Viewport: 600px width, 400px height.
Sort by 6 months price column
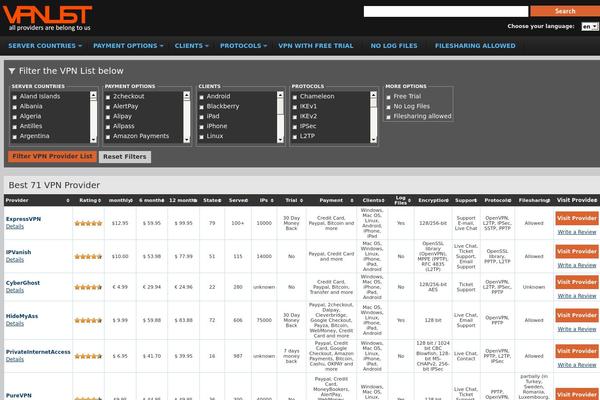pos(152,201)
